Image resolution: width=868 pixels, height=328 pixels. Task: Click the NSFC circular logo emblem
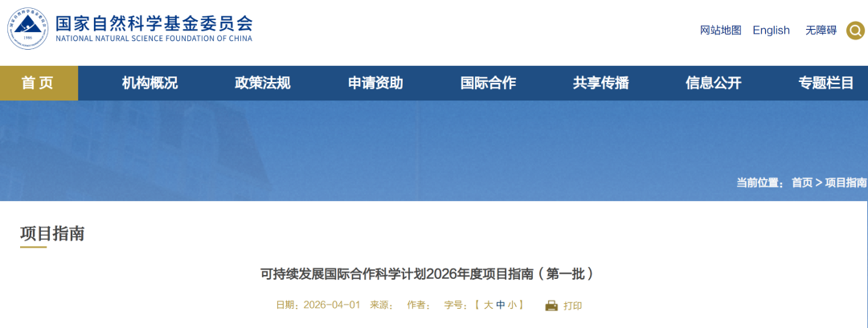click(27, 30)
